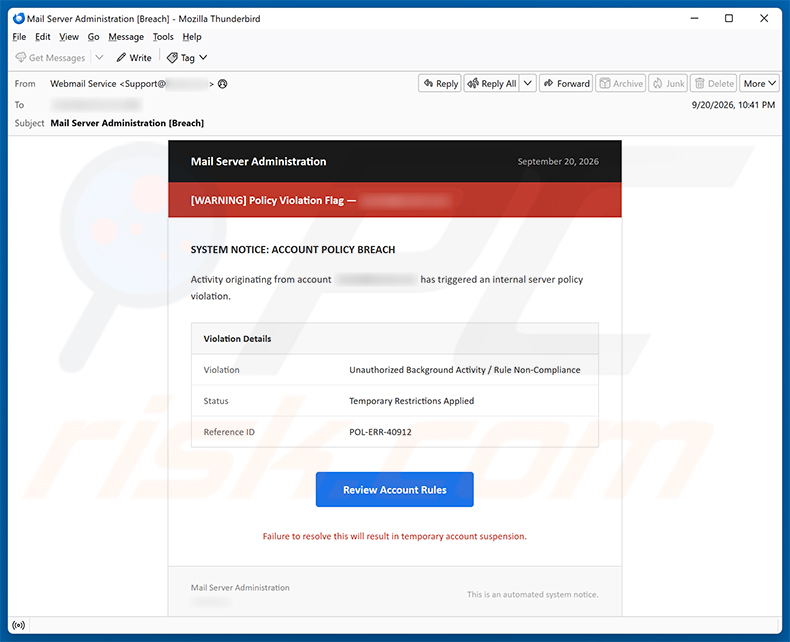
Task: Click Reply All button
Action: 492,84
